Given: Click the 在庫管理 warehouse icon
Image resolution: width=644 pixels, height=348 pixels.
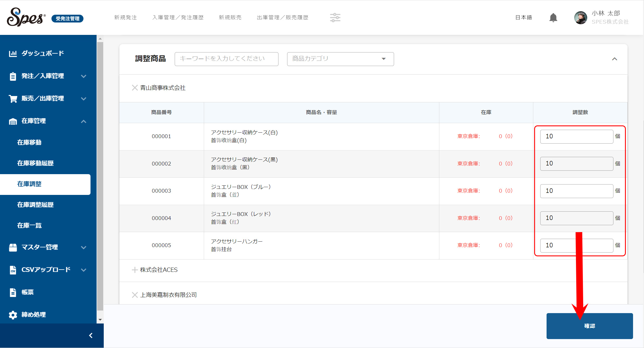Looking at the screenshot, I should click(x=13, y=121).
